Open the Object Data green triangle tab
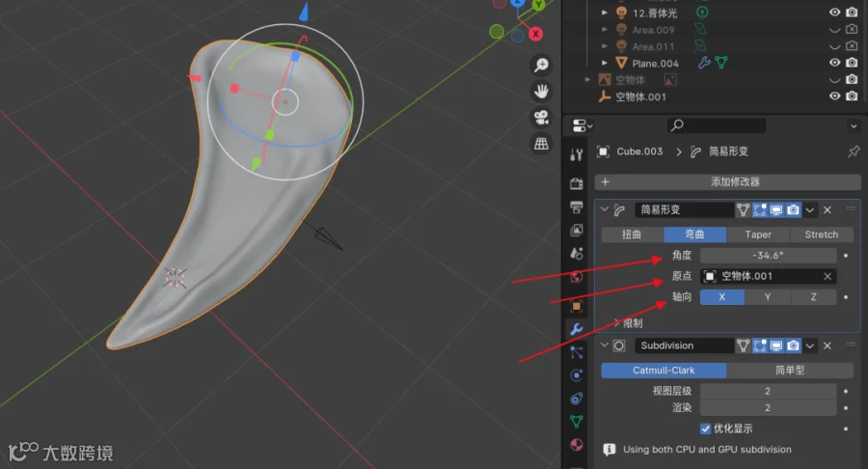 (x=577, y=422)
